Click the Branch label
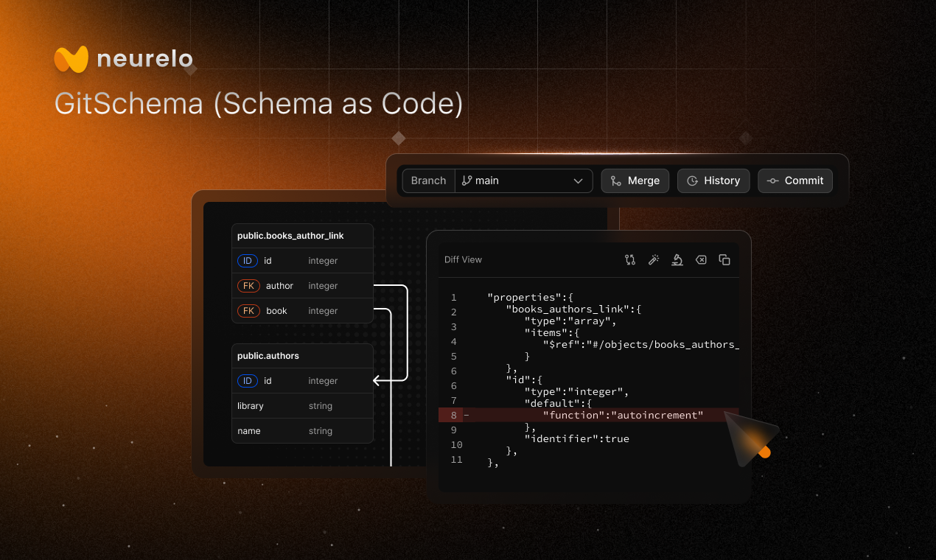 (428, 181)
